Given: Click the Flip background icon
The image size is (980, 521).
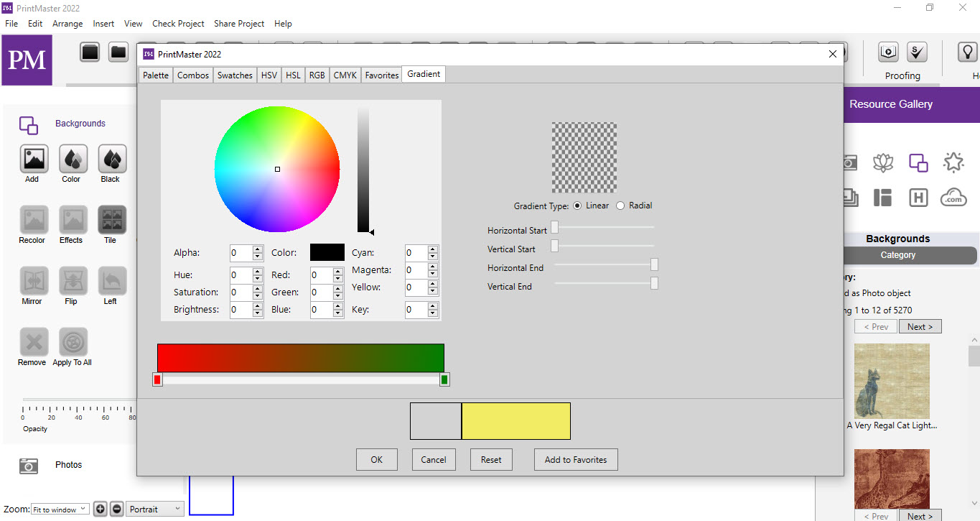Looking at the screenshot, I should click(73, 281).
